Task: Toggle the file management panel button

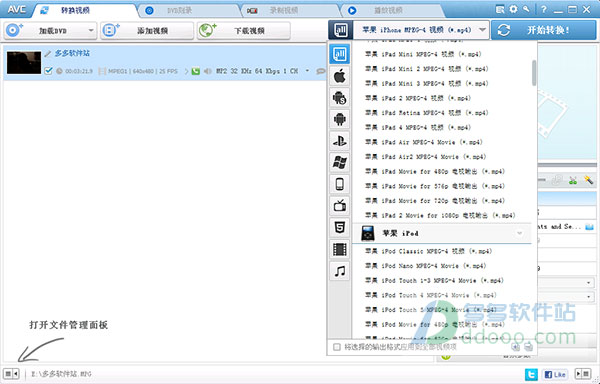Action: (x=11, y=374)
